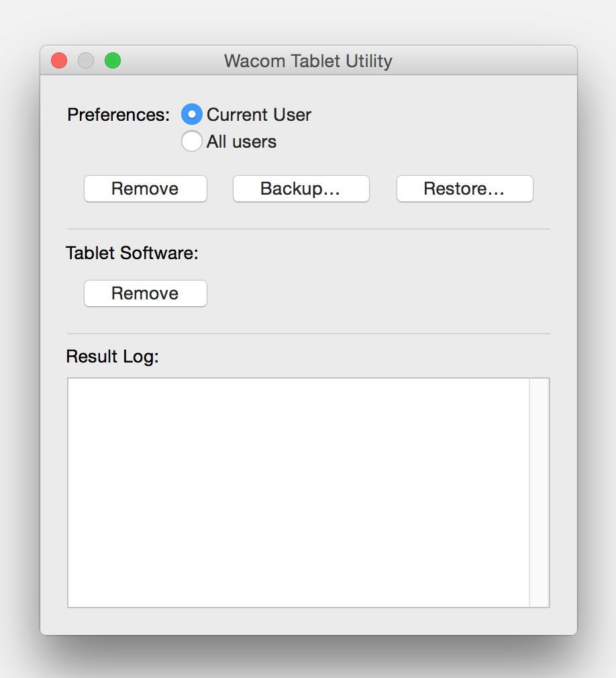The height and width of the screenshot is (678, 616).
Task: Click the separator line above Result Log
Action: (308, 334)
